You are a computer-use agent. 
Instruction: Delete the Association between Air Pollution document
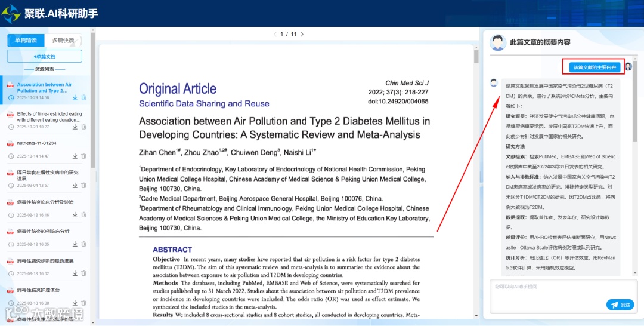(84, 97)
